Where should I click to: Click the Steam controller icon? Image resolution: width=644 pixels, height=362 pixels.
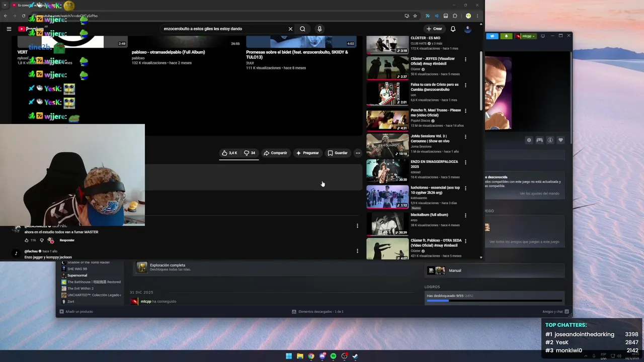(x=539, y=140)
